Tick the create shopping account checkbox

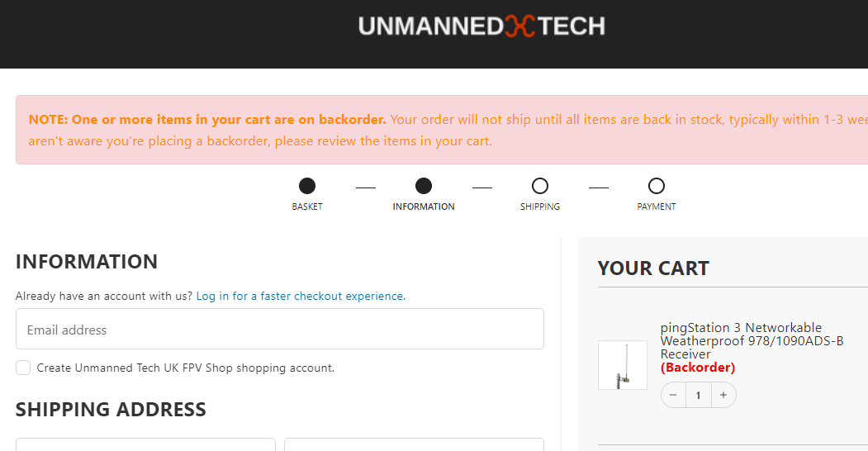23,368
